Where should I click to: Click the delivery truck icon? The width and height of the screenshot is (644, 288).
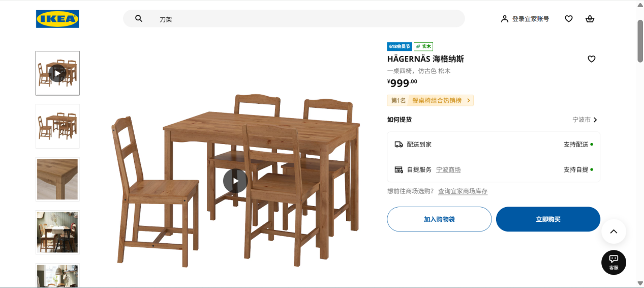pyautogui.click(x=399, y=145)
